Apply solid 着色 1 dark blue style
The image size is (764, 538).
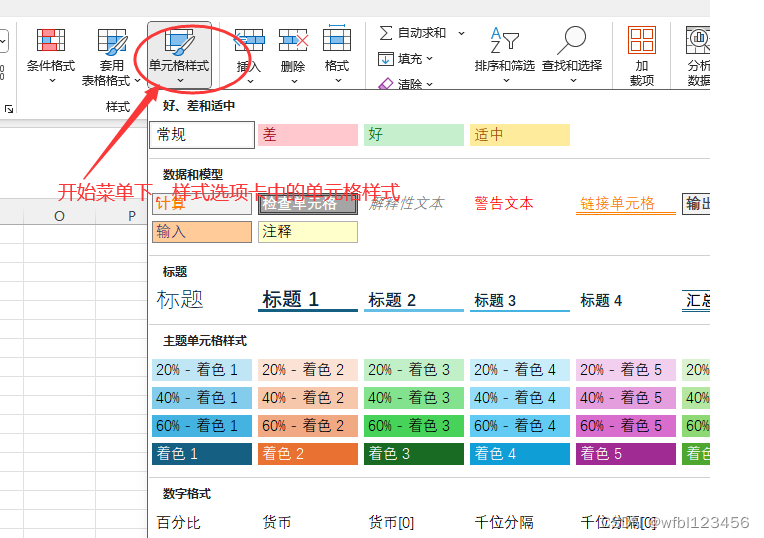point(202,454)
